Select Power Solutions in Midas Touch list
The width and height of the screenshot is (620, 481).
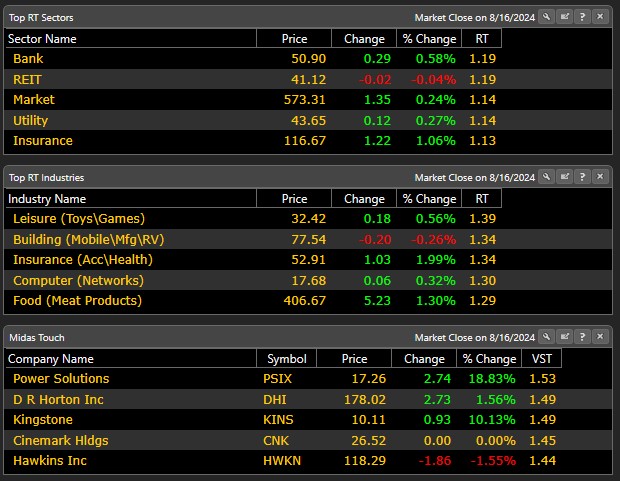point(61,379)
